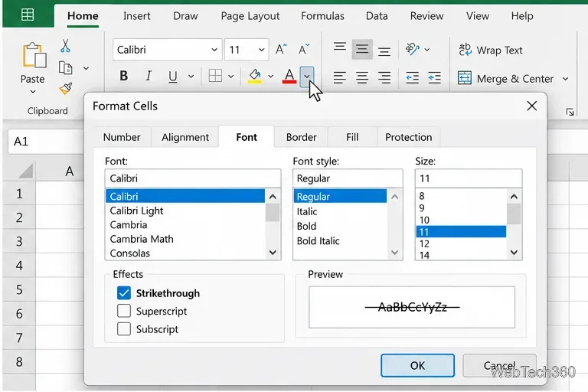The height and width of the screenshot is (392, 588).
Task: Toggle Bold formatting in the ribbon
Action: pyautogui.click(x=124, y=76)
